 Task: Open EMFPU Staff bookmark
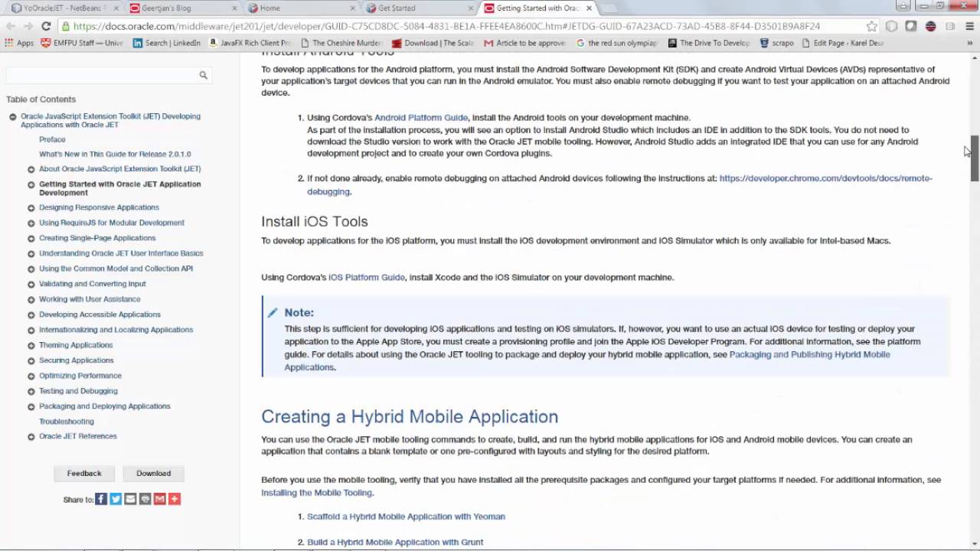pos(81,43)
